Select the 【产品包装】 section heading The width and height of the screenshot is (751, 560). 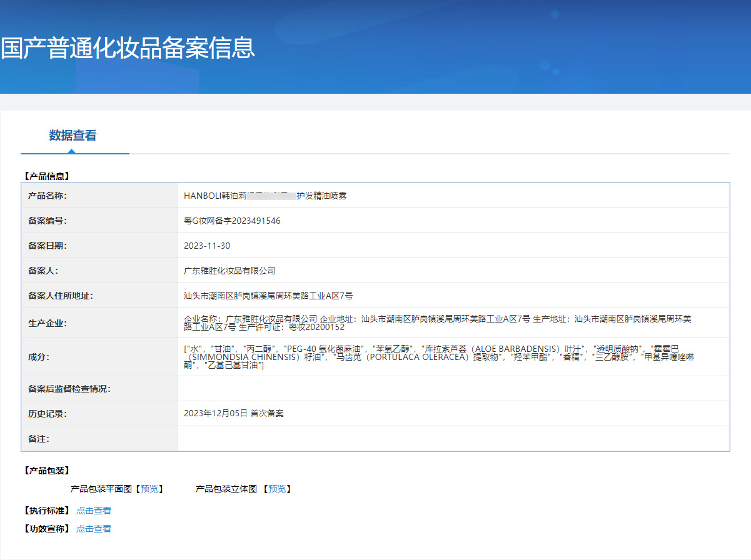click(46, 471)
